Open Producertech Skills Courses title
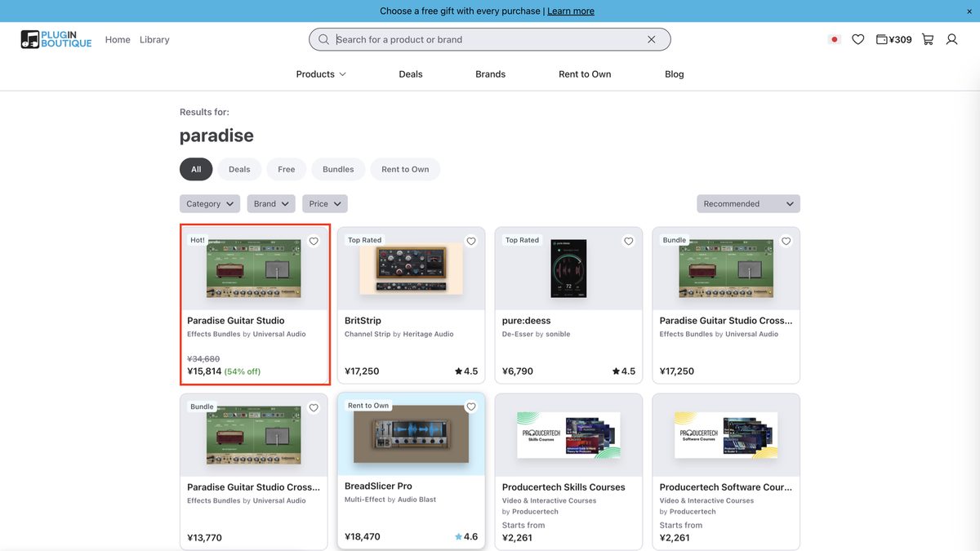The height and width of the screenshot is (551, 980). point(563,487)
